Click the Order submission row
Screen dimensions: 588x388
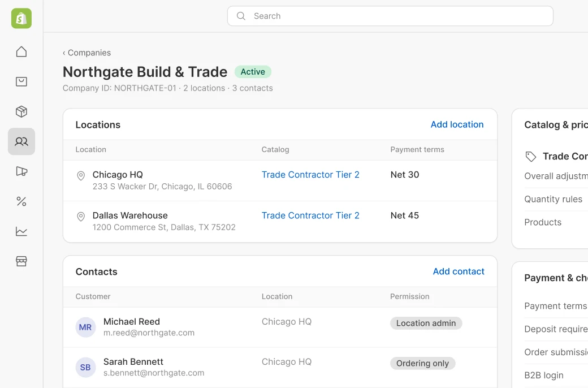tap(556, 352)
